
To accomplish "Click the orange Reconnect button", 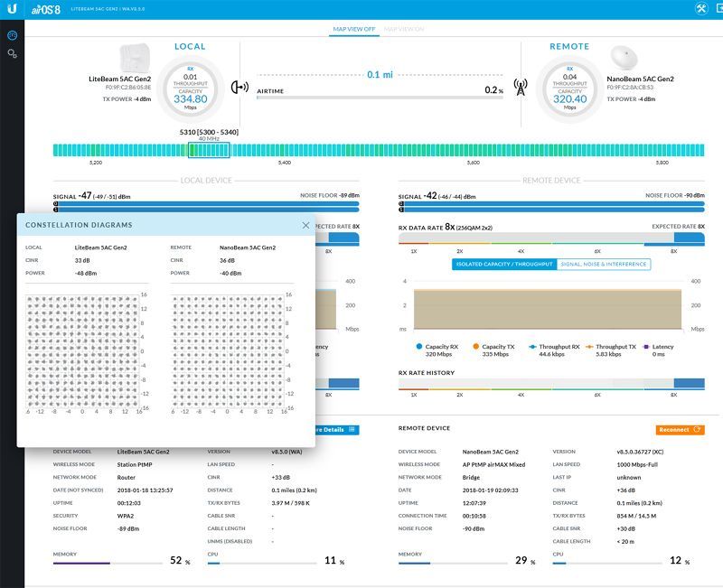I will (x=680, y=429).
